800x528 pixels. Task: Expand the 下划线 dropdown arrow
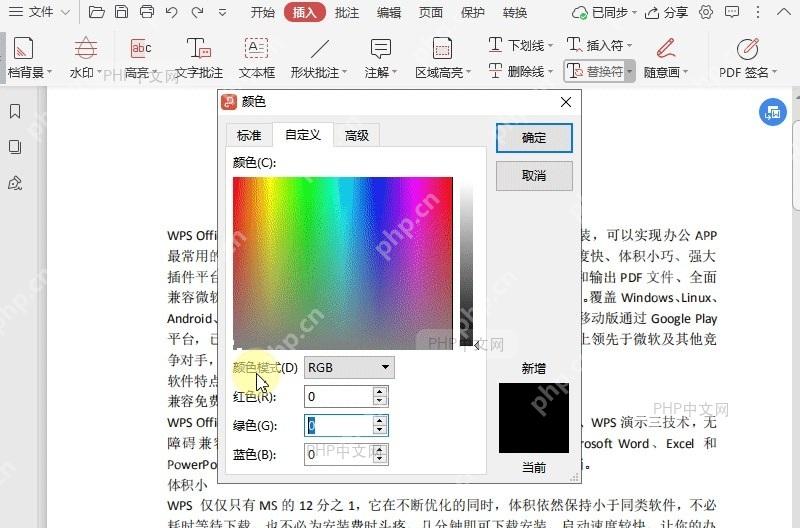(x=551, y=45)
